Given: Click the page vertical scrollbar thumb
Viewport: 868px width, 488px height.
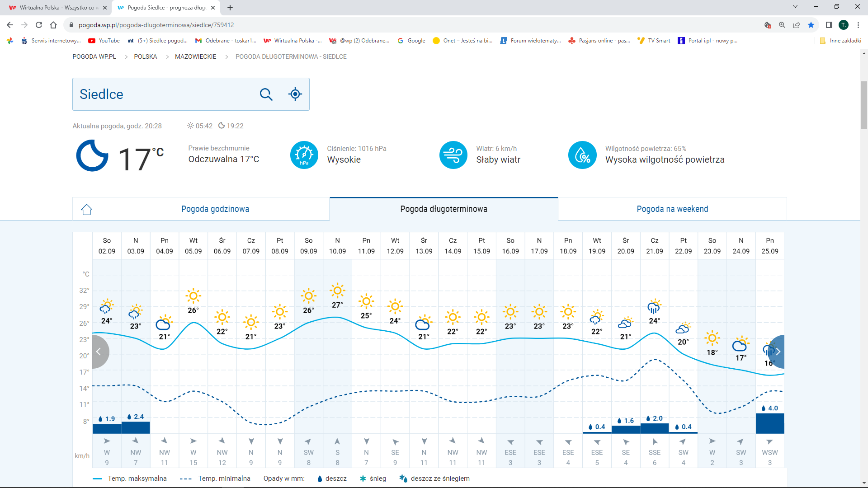Looking at the screenshot, I should click(x=864, y=105).
